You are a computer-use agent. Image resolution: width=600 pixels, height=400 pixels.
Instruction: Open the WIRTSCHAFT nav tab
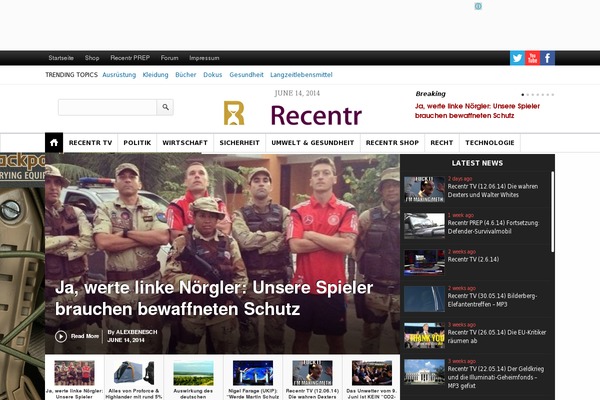[185, 143]
